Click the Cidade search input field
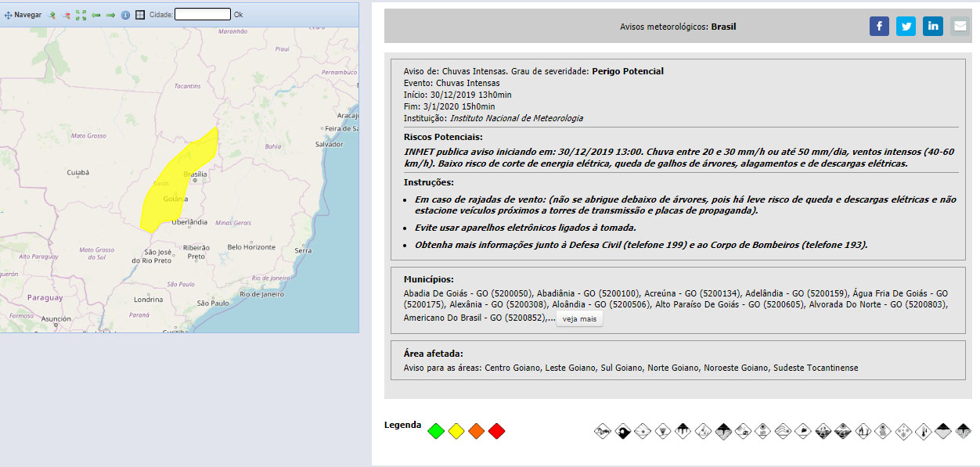This screenshot has width=980, height=467. coord(202,14)
